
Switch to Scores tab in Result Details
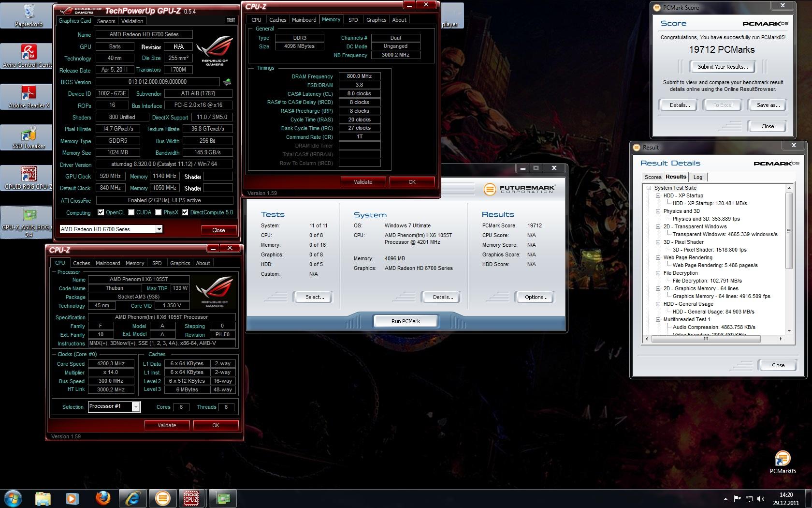click(652, 177)
